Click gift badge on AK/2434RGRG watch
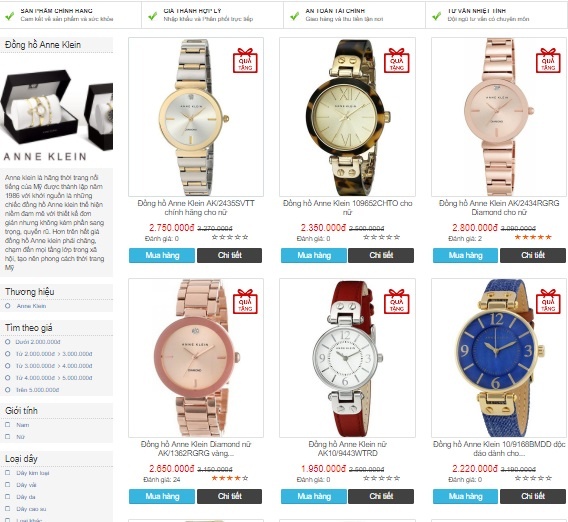 [x=548, y=60]
